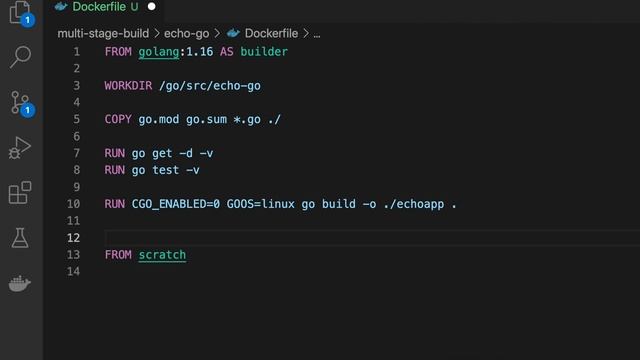This screenshot has height=360, width=640.
Task: Click './echoapp' output path on line 10
Action: (413, 204)
